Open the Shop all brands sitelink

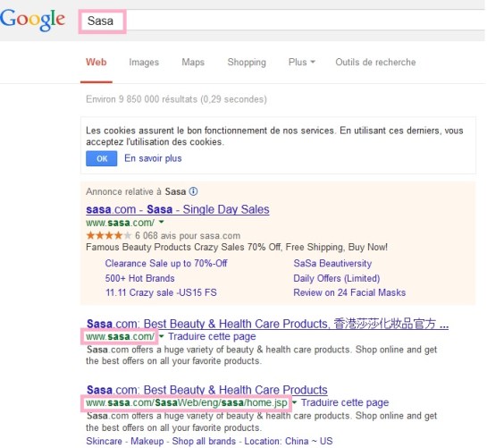pyautogui.click(x=204, y=441)
